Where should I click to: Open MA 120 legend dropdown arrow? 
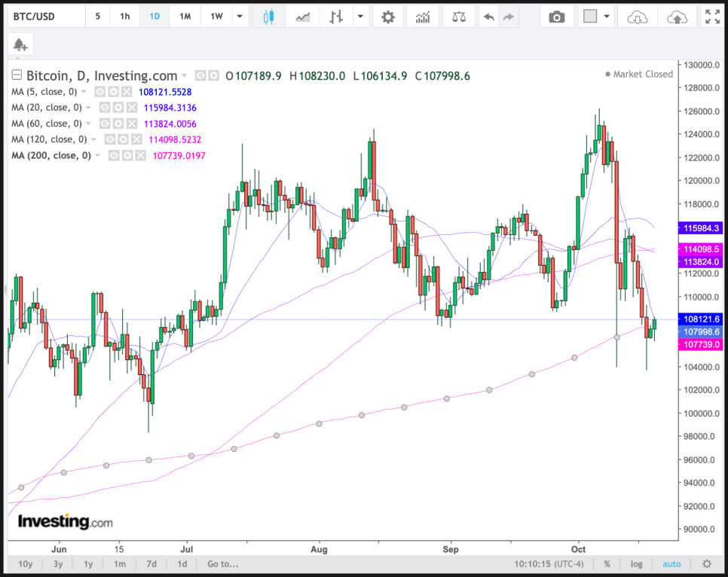click(93, 139)
